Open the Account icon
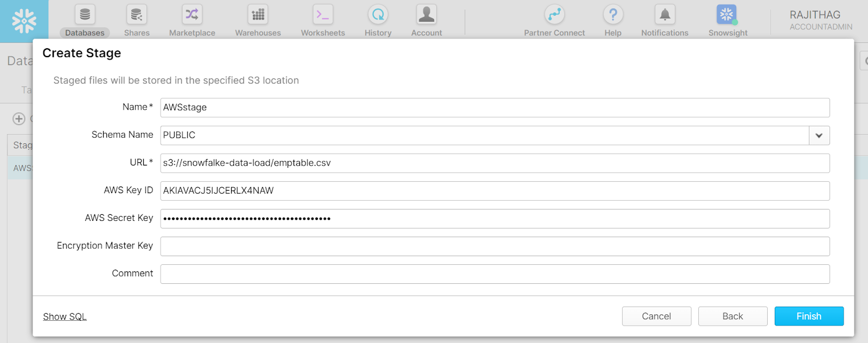 coord(426,15)
